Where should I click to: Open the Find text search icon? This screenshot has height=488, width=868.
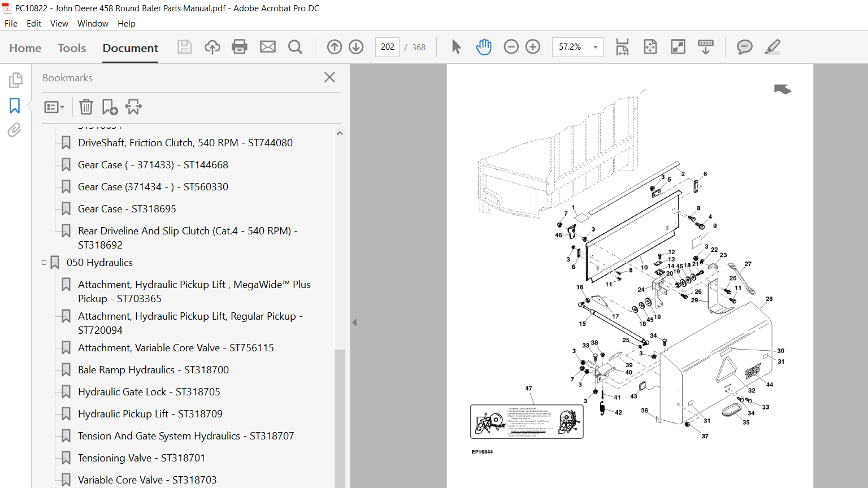click(x=295, y=47)
